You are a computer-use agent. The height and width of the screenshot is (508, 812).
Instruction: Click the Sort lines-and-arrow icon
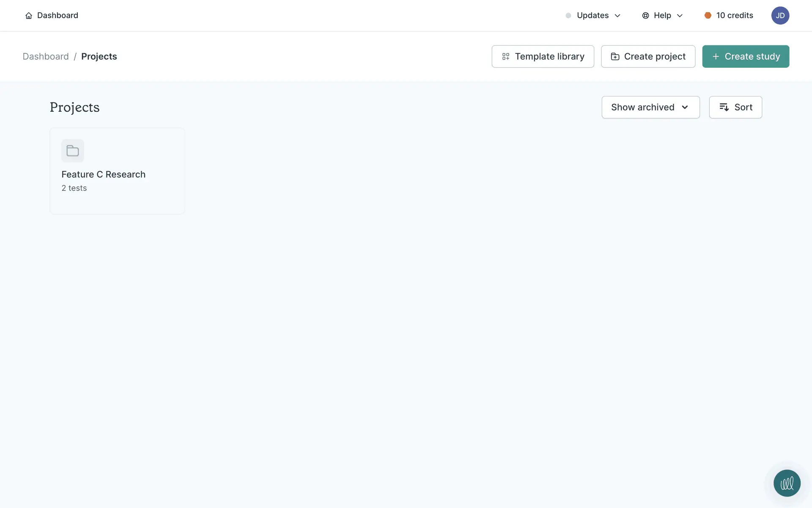(x=724, y=107)
